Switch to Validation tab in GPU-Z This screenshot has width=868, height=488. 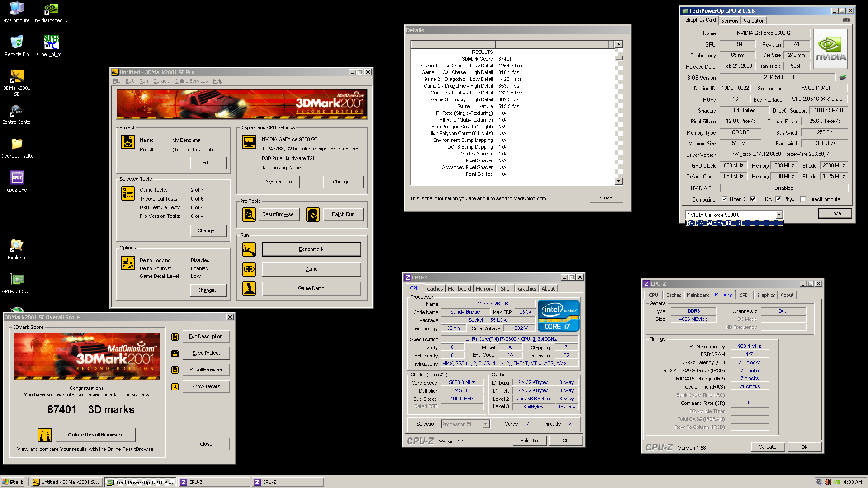click(x=754, y=21)
